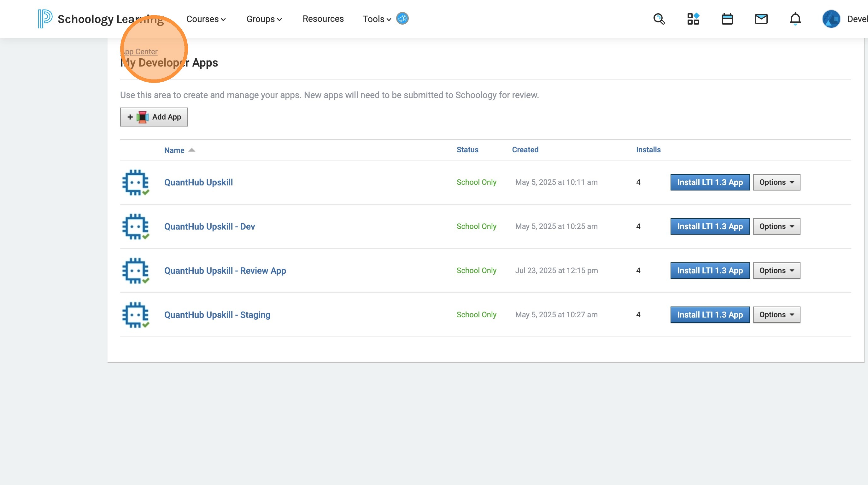Image resolution: width=868 pixels, height=485 pixels.
Task: Open the QuantHub Upskill - Review App link
Action: pyautogui.click(x=225, y=271)
